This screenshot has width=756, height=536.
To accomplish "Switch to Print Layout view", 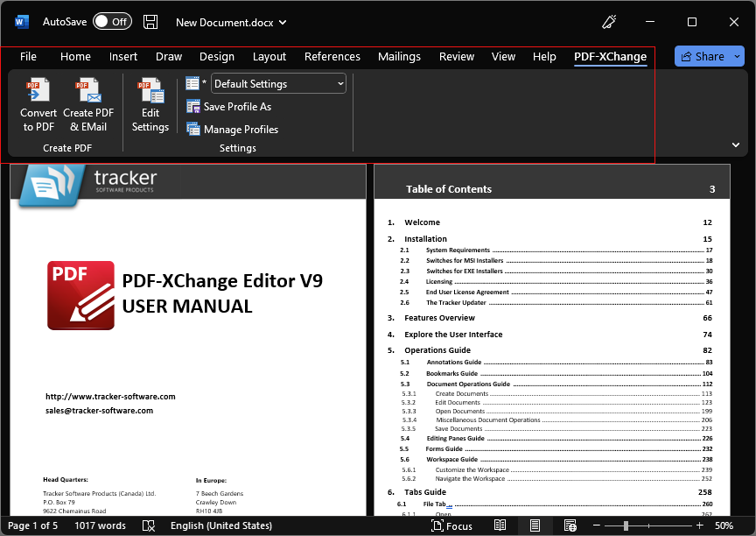I will pos(535,525).
